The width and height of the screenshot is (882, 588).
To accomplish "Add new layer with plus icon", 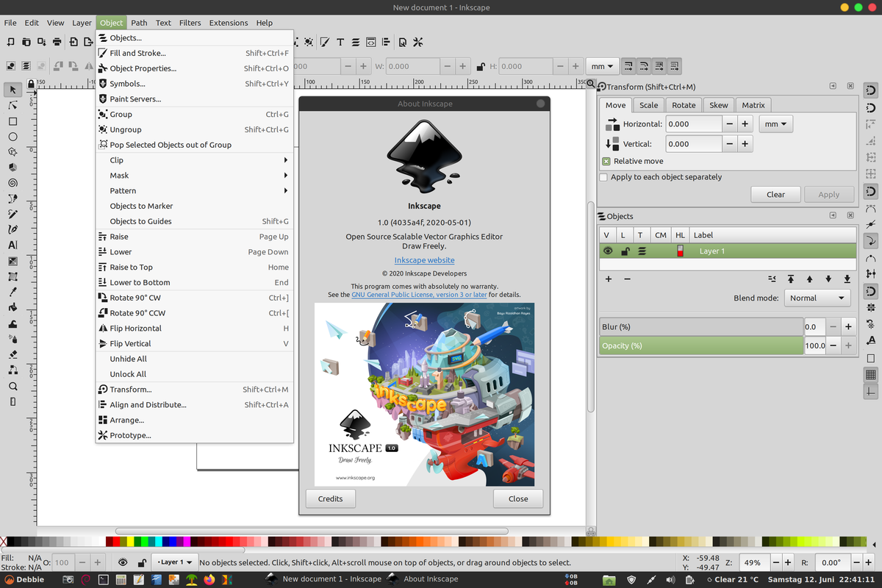I will [x=609, y=279].
